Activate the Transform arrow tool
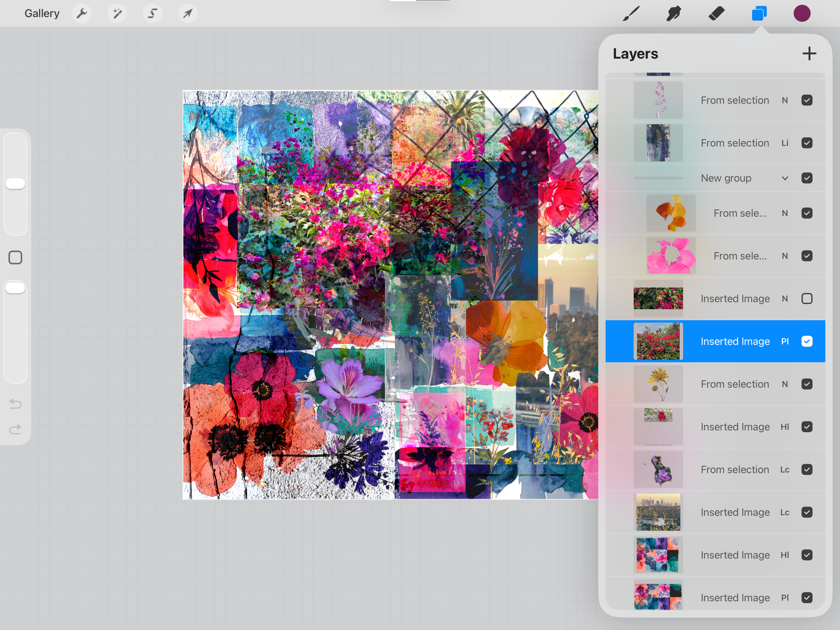Viewport: 840px width, 630px height. pos(188,14)
